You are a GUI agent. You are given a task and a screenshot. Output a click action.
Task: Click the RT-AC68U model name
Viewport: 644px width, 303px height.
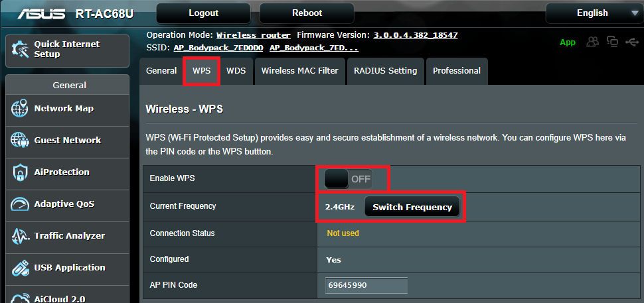pos(105,14)
